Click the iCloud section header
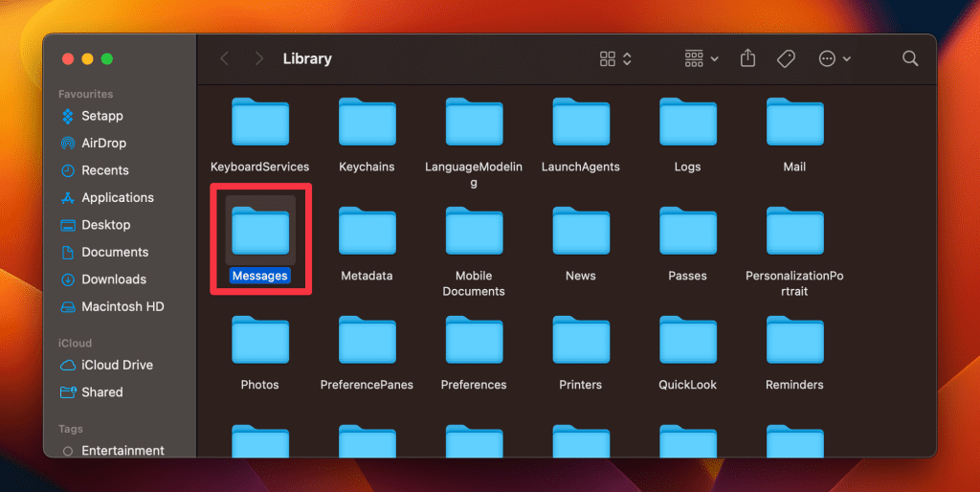The image size is (980, 492). point(75,344)
